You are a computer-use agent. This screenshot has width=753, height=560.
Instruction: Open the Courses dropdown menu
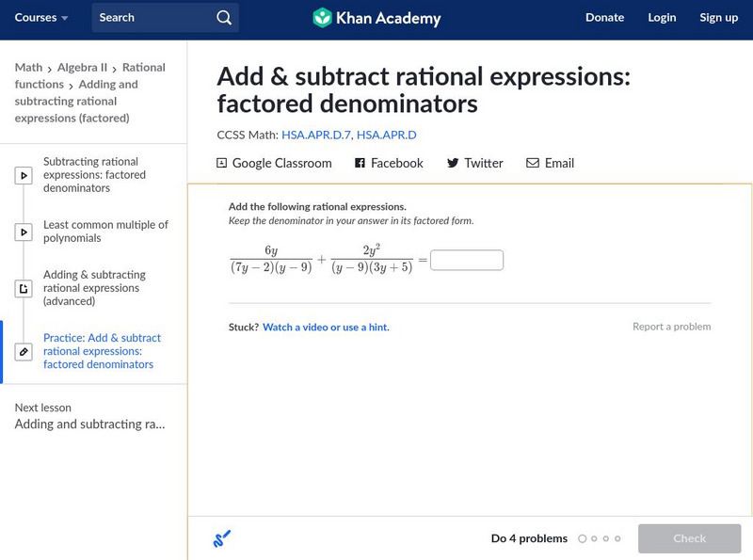(x=42, y=18)
